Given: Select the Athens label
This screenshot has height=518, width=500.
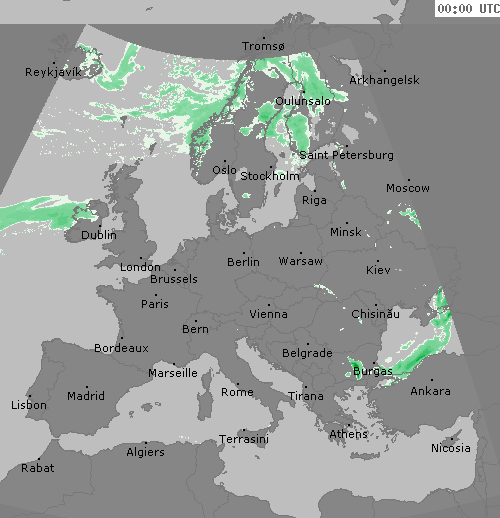Looking at the screenshot, I should (349, 434).
